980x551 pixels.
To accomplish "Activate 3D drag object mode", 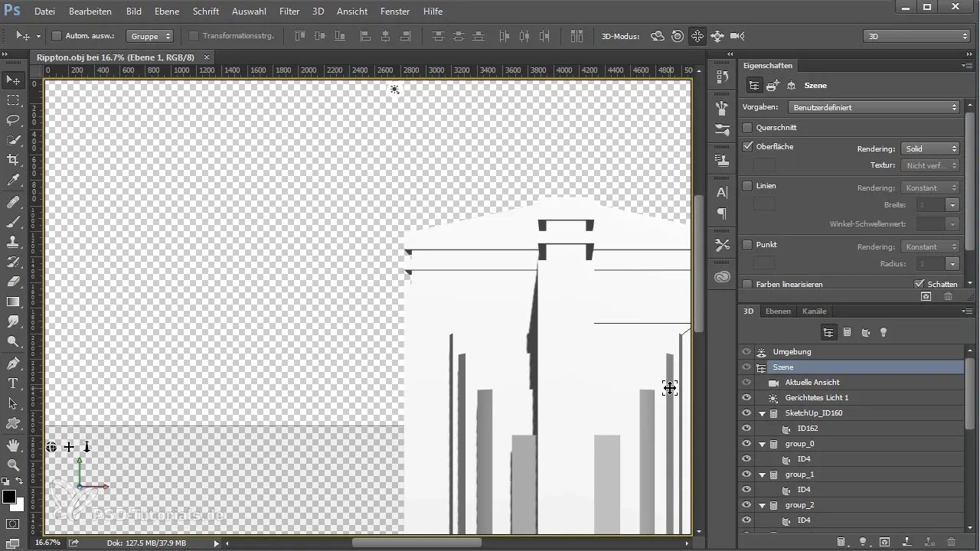I will tap(697, 36).
